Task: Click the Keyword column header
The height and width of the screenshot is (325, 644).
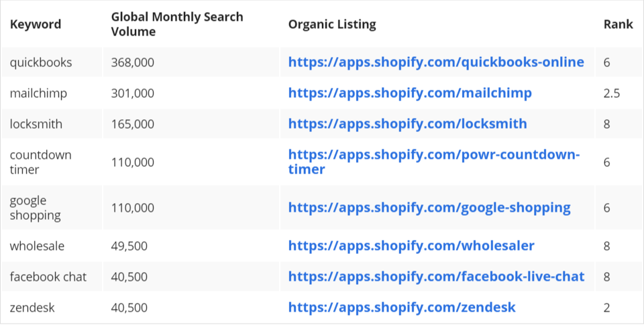Action: point(36,25)
